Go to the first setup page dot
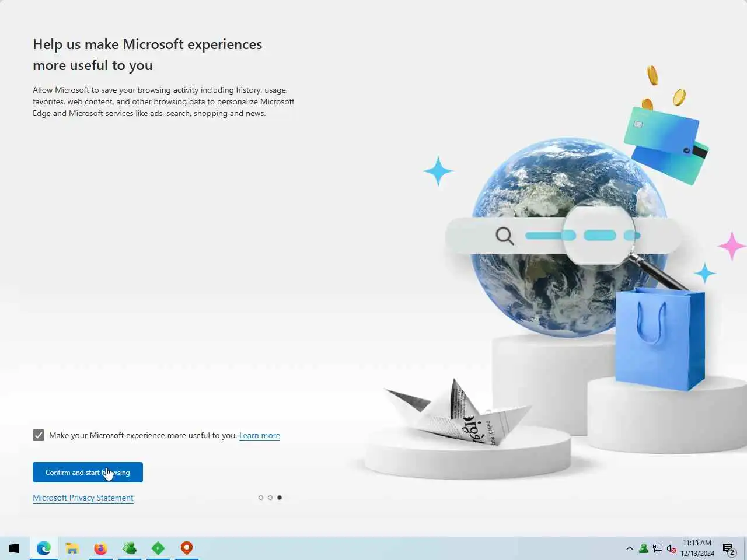The height and width of the screenshot is (560, 747). click(x=260, y=498)
